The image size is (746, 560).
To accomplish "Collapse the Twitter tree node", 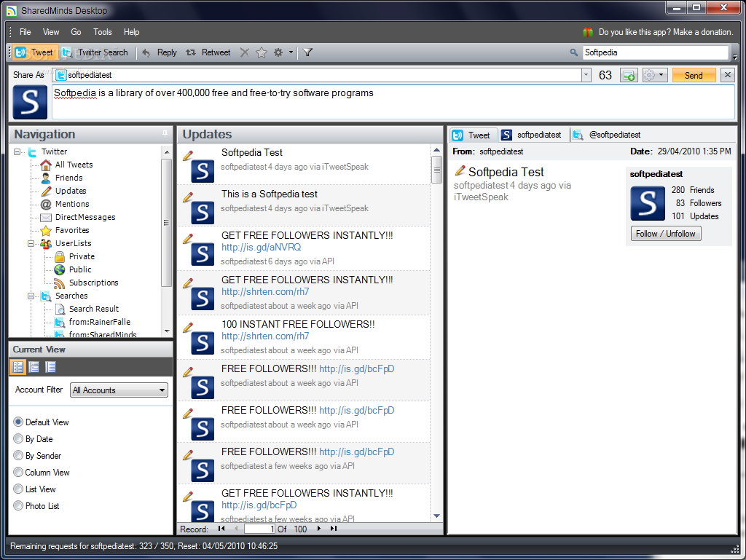I will pos(17,151).
